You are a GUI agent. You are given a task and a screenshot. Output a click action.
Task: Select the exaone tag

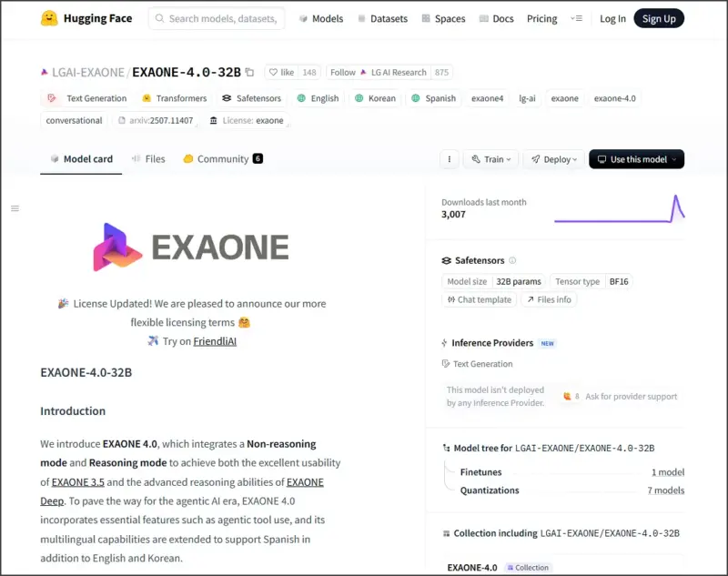(x=564, y=98)
